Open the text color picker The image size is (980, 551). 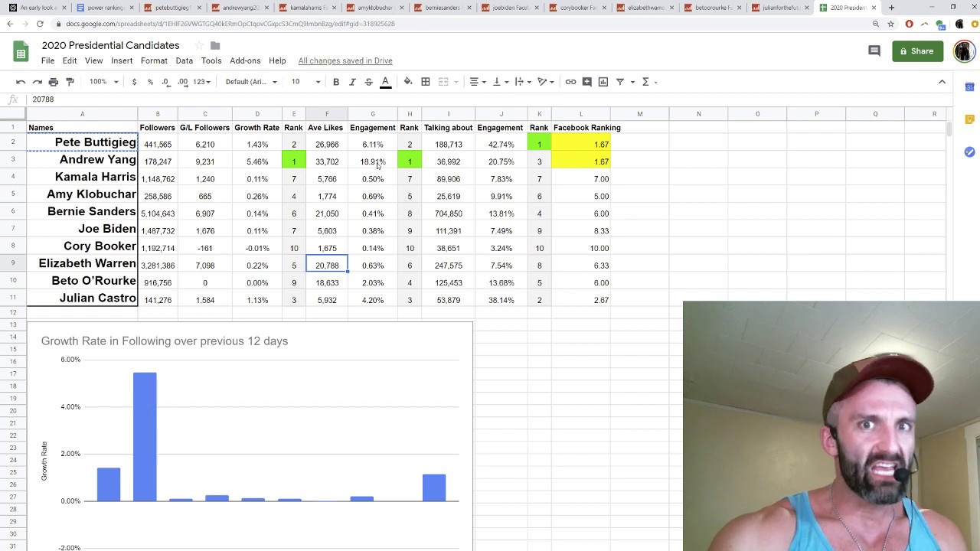[x=385, y=82]
